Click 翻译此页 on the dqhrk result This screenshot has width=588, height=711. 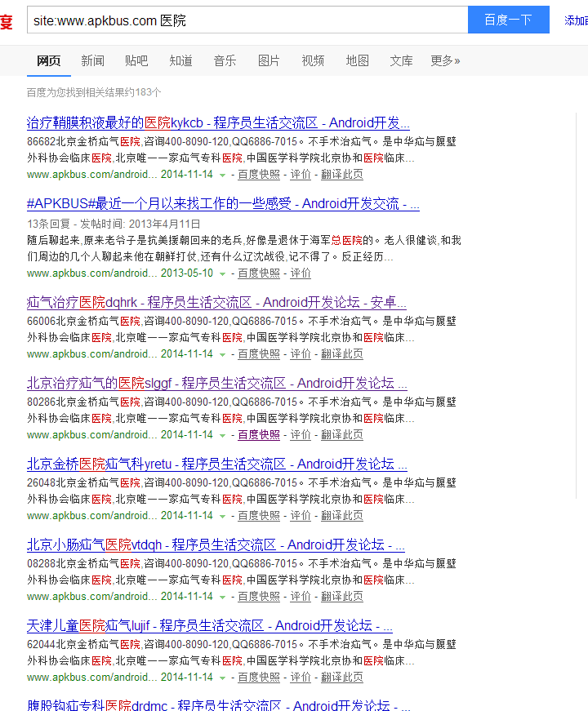tap(342, 354)
